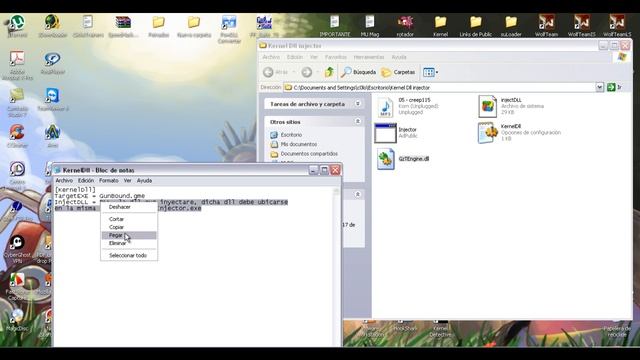Collapse the Otros sitios panel
Screen dimensions: 640x360
pos(358,122)
